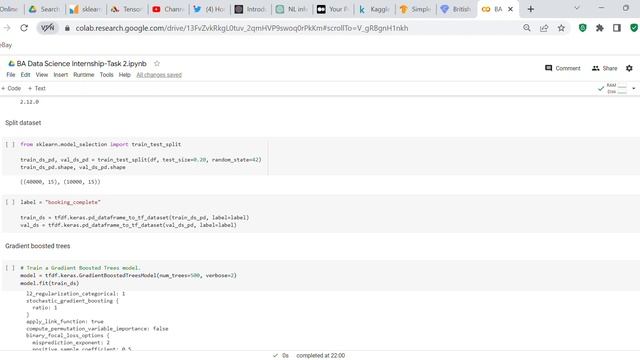Open the Comment panel
The image size is (640, 360).
pos(562,68)
